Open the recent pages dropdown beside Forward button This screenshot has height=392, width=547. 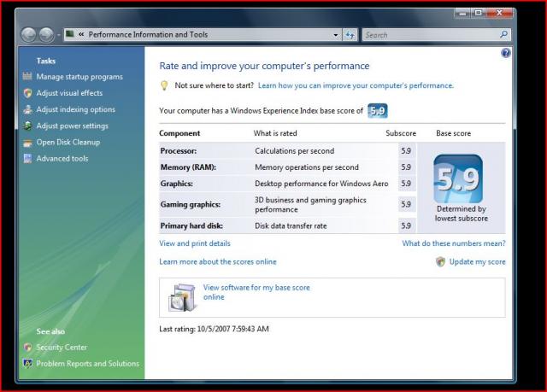point(58,35)
